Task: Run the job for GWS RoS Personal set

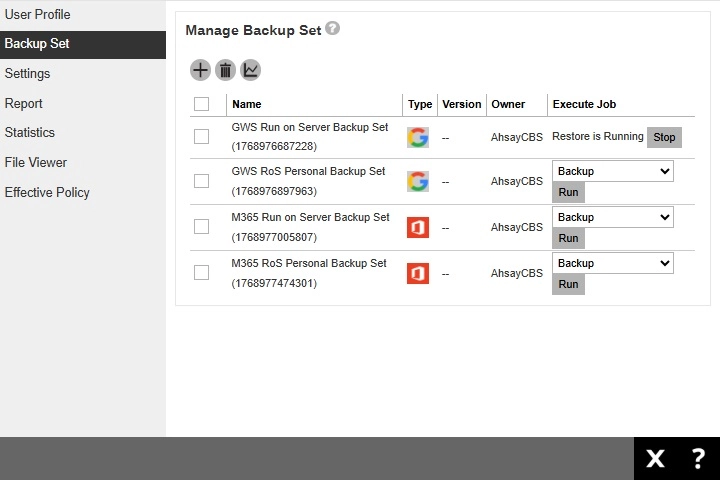Action: click(x=568, y=192)
